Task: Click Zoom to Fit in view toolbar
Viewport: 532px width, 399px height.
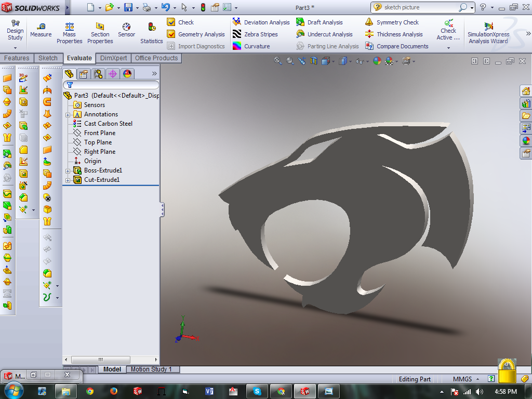Action: click(x=278, y=61)
